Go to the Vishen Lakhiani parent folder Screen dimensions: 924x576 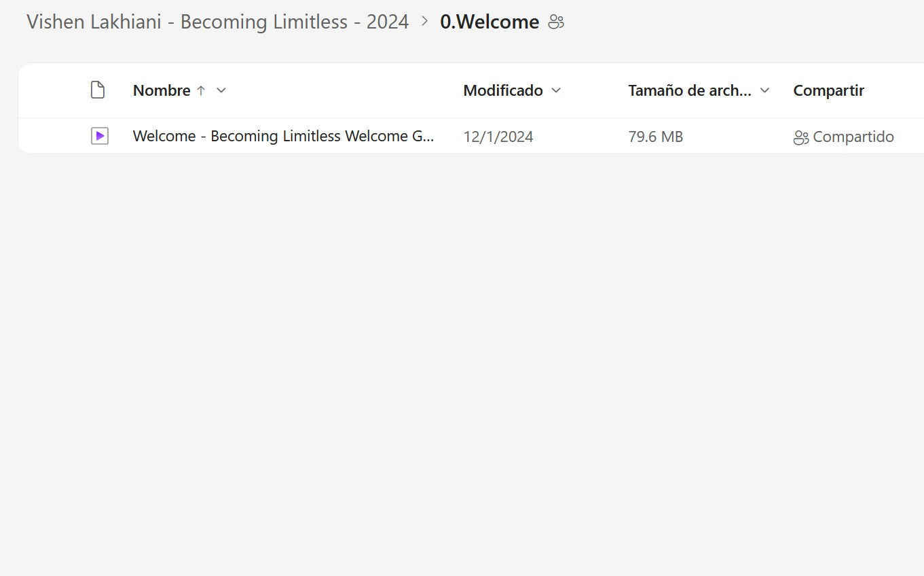point(217,22)
